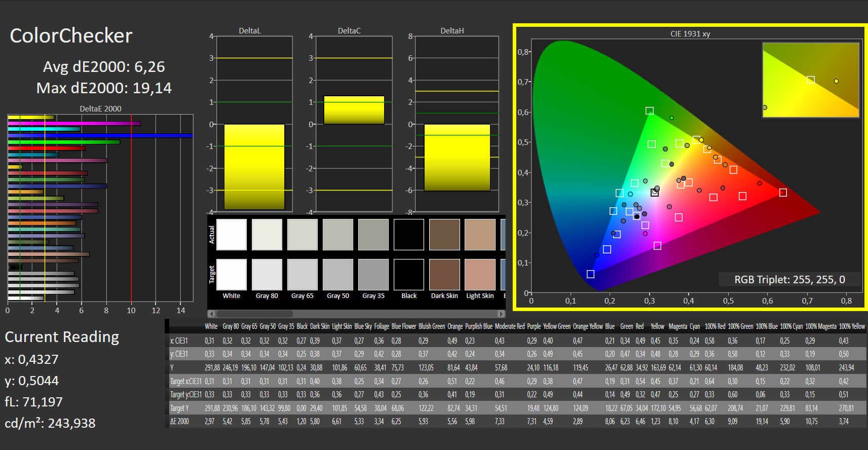Click the 100% Yellow column header in table
This screenshot has height=450, width=868.
[x=852, y=327]
